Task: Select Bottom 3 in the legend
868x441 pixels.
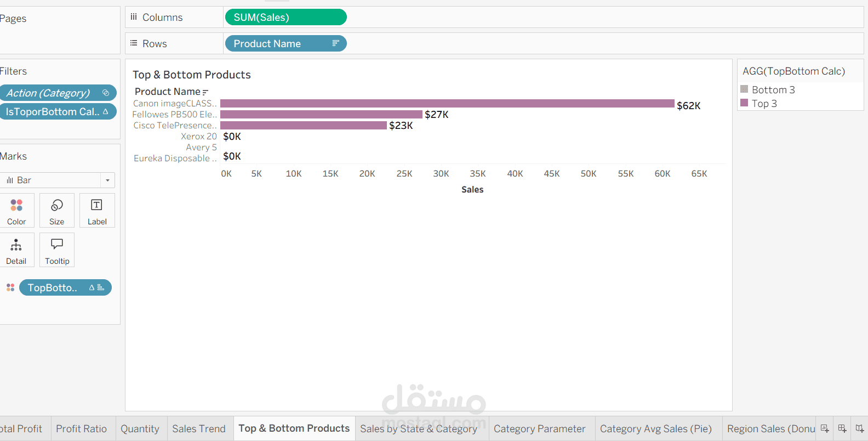Action: [773, 89]
